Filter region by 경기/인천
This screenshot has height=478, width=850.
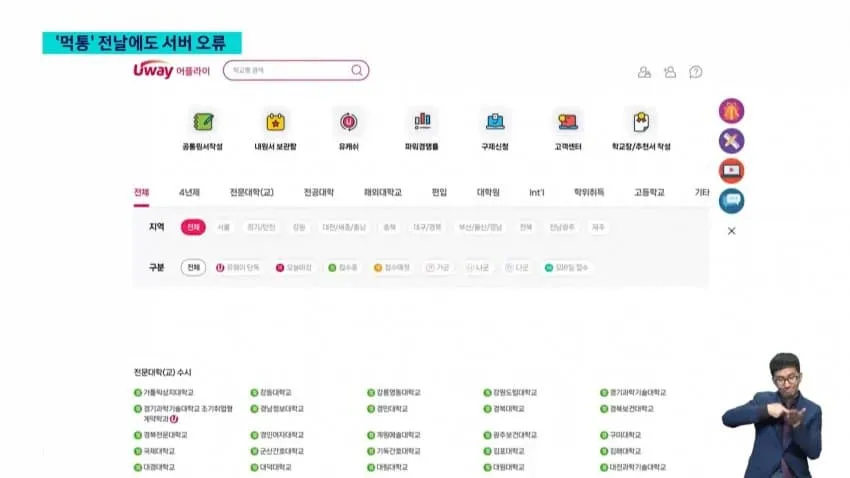click(261, 227)
